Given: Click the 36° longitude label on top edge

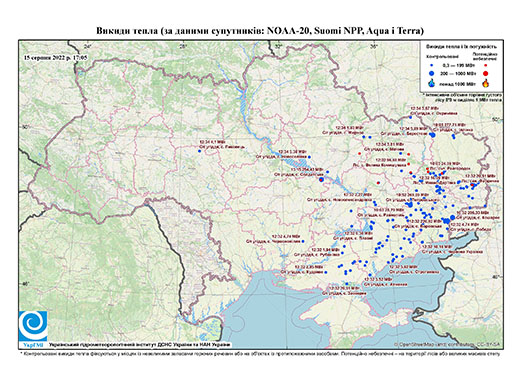Looking at the screenshot, I should [374, 46].
